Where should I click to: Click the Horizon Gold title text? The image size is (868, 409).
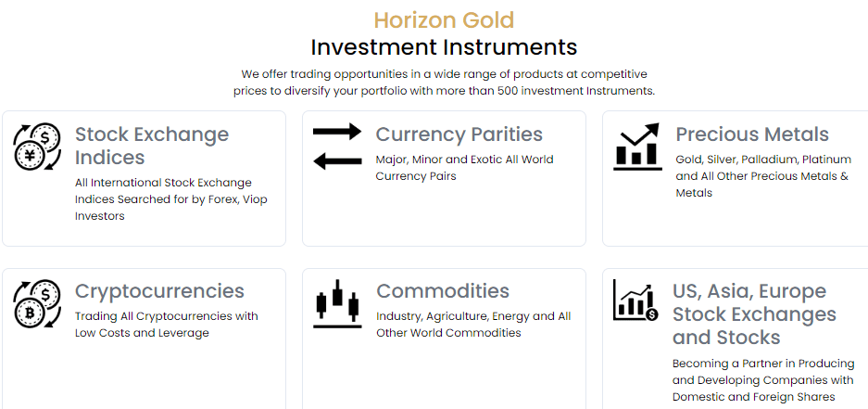click(x=444, y=20)
